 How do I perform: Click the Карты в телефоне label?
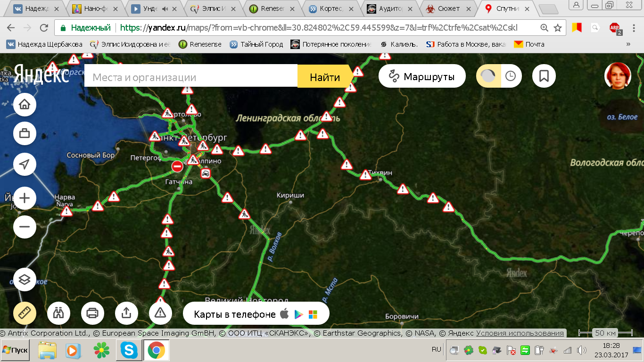click(235, 314)
